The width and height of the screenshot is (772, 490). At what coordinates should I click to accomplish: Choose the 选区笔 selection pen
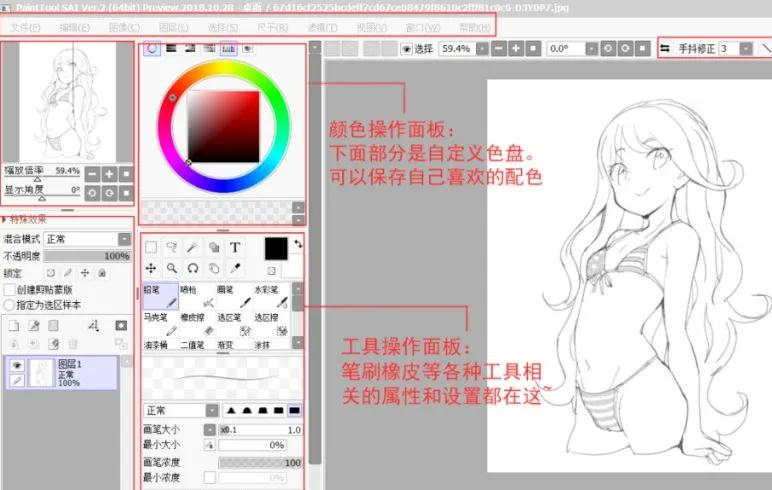coord(234,324)
